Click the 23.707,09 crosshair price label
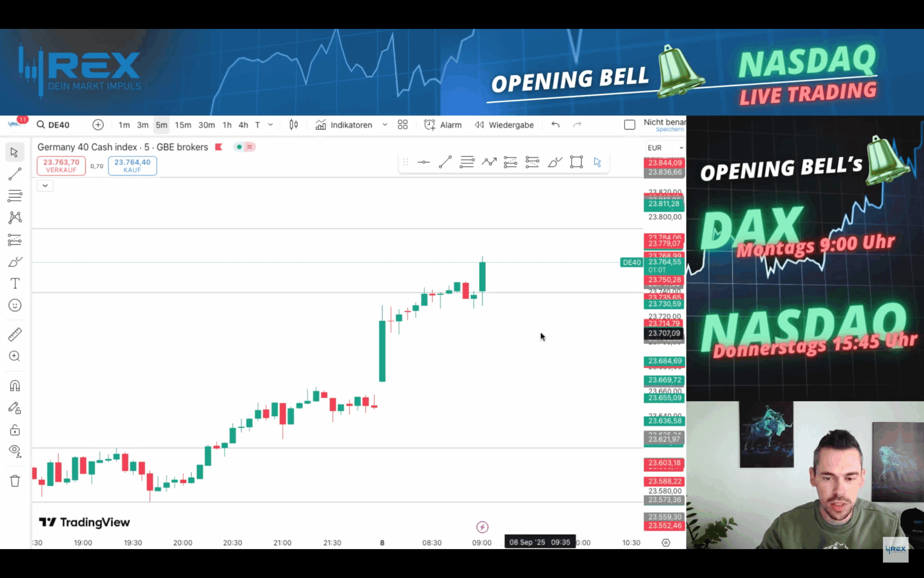The width and height of the screenshot is (924, 578). (x=664, y=333)
